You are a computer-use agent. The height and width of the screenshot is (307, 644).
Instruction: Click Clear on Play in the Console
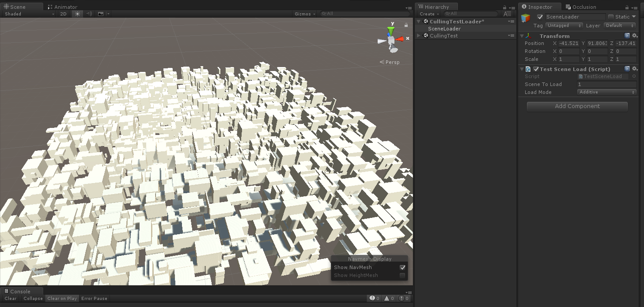coord(61,298)
